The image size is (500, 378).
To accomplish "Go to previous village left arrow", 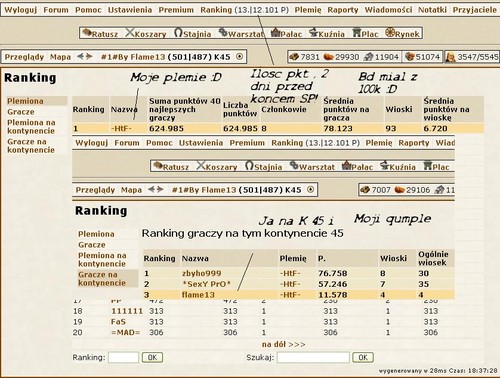I will 80,56.
